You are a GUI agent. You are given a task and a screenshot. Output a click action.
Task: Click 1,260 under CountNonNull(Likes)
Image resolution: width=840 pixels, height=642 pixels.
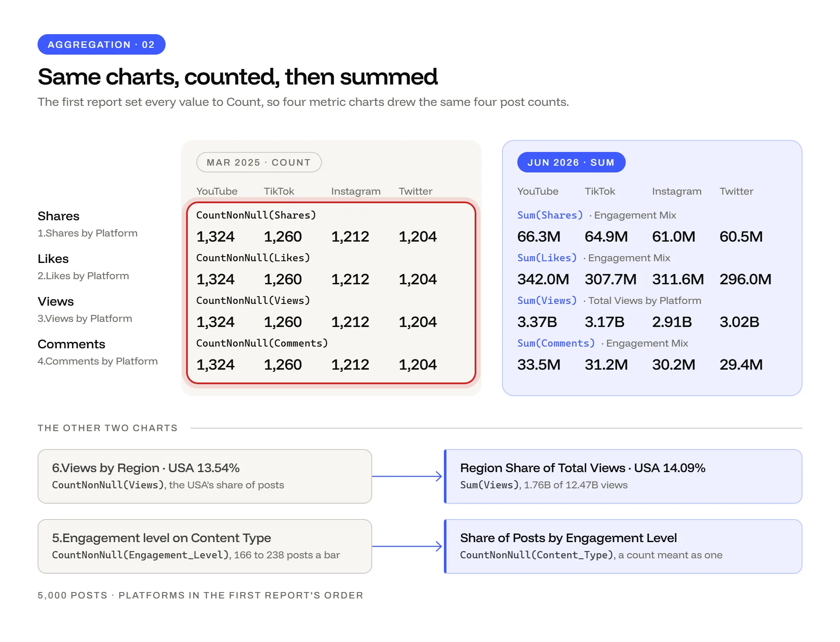coord(283,279)
